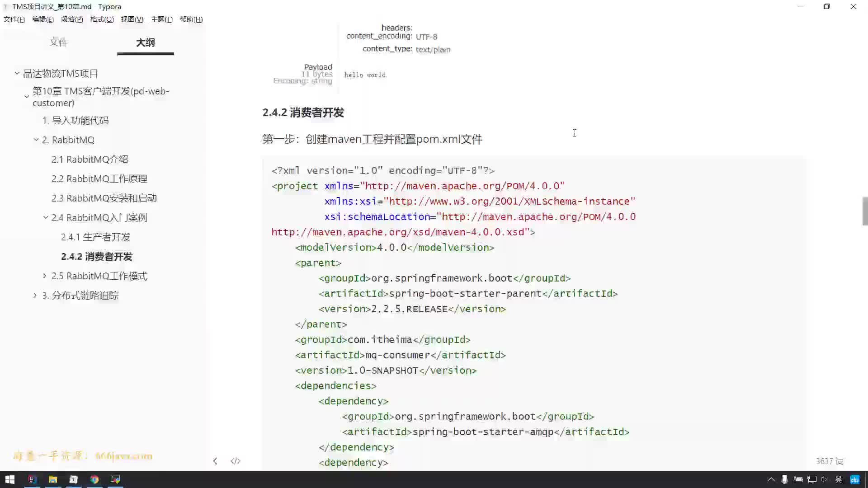The image size is (868, 488).
Task: Collapse the 第10章 TMS客户端开发 chevron
Action: (x=27, y=96)
